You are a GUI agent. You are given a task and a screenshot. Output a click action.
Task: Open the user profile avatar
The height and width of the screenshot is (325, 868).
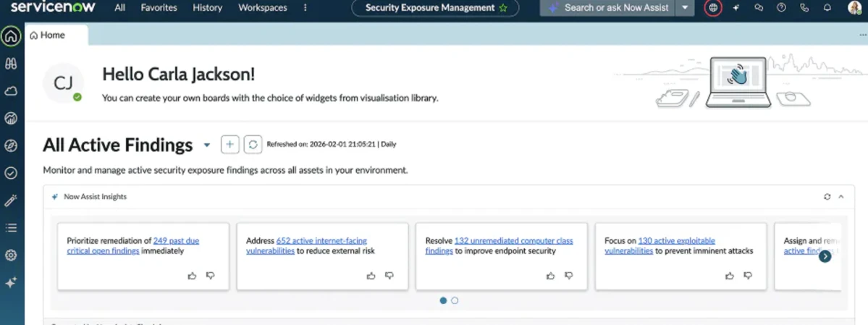(x=854, y=8)
